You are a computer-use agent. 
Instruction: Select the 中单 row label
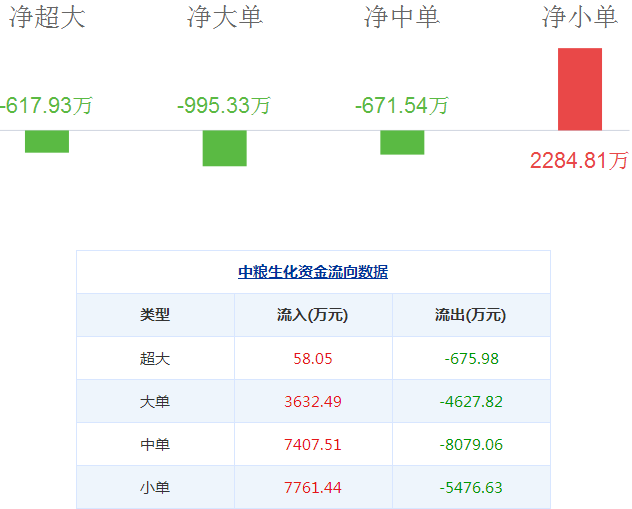point(155,445)
